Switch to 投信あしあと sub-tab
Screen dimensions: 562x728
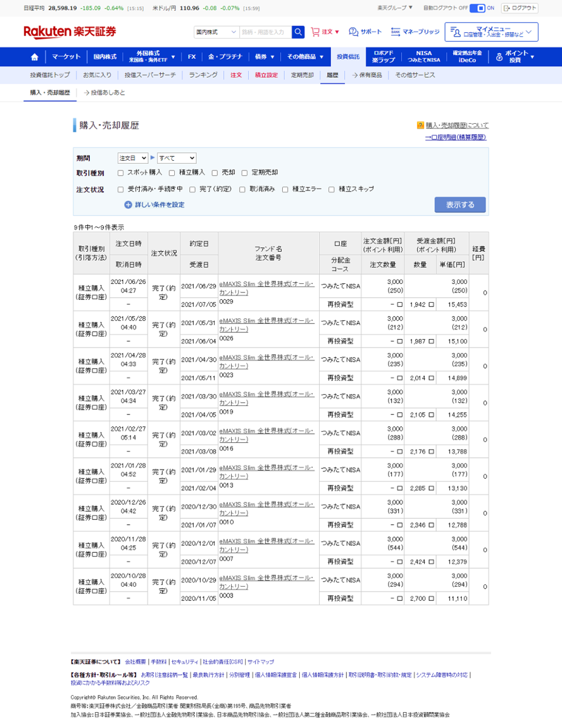(x=104, y=93)
